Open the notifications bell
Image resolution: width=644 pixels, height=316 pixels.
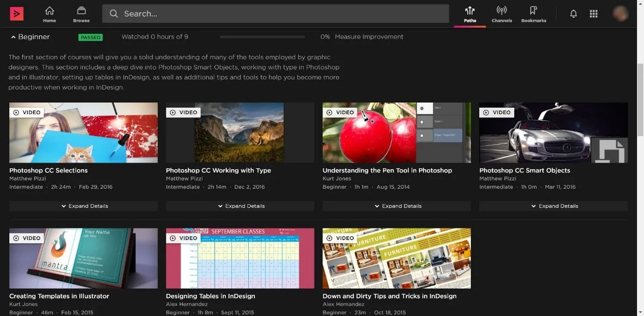coord(574,14)
